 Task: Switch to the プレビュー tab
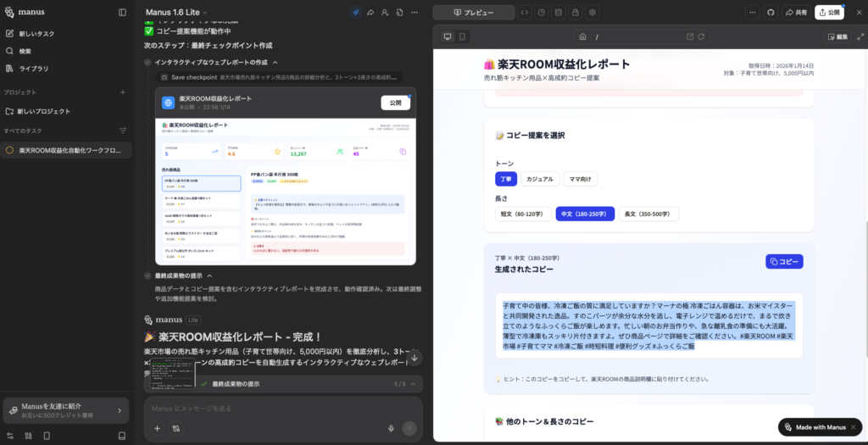(474, 12)
